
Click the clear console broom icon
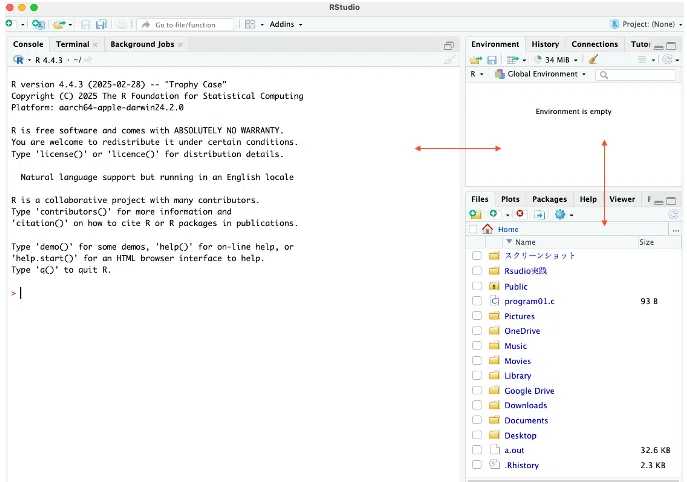coord(449,60)
